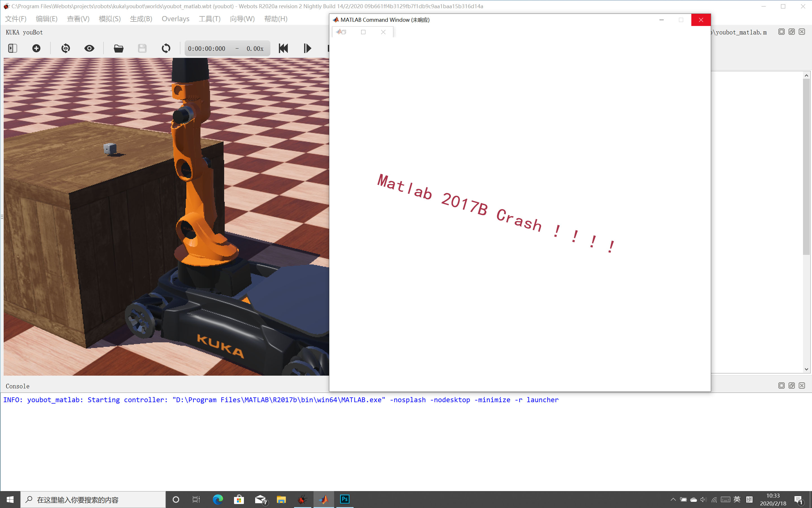Click the taskbar search box
Viewport: 812px width, 508px height.
(x=93, y=500)
